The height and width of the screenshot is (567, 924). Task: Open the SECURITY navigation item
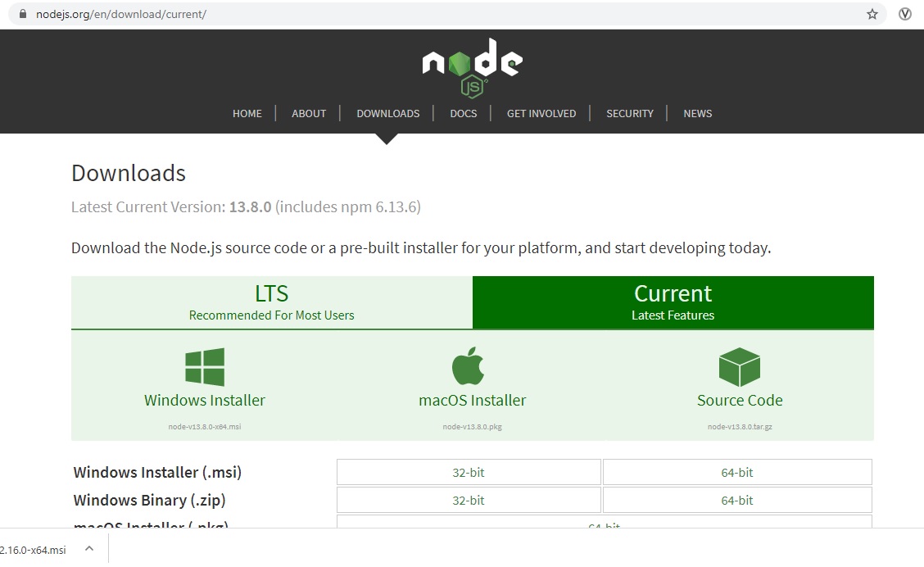(x=630, y=113)
